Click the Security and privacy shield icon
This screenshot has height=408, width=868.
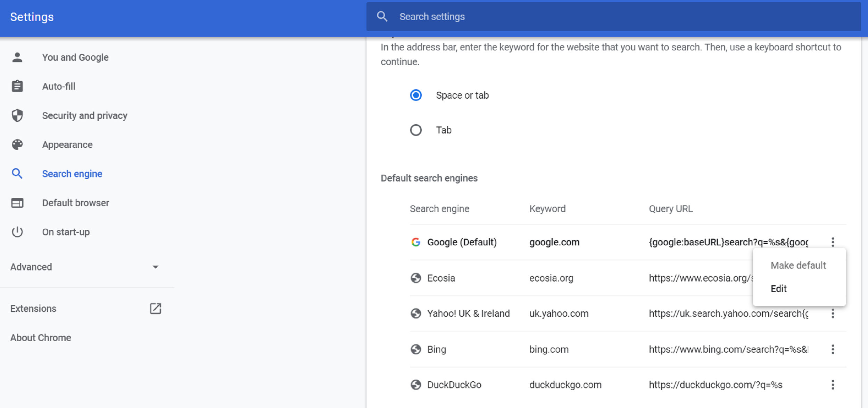[17, 115]
